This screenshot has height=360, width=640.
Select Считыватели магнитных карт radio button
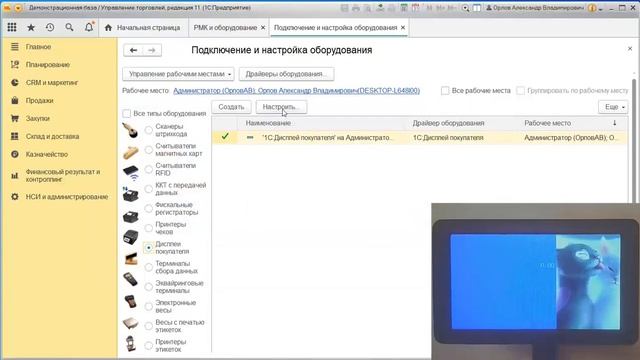(149, 150)
